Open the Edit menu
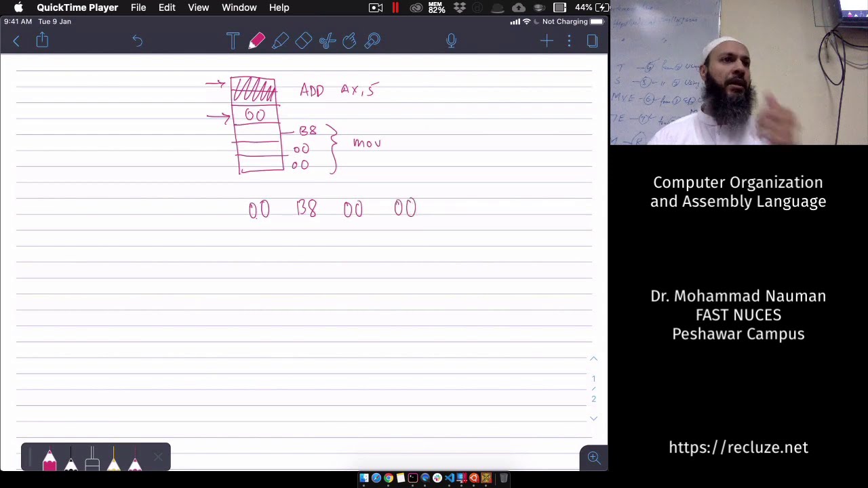 [167, 7]
